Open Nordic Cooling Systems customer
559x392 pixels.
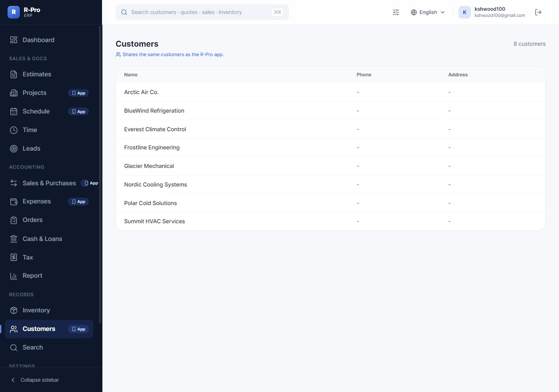pyautogui.click(x=331, y=184)
